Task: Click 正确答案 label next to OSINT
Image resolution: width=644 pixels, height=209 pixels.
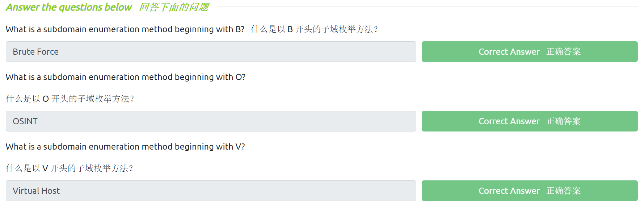Action: (x=563, y=121)
